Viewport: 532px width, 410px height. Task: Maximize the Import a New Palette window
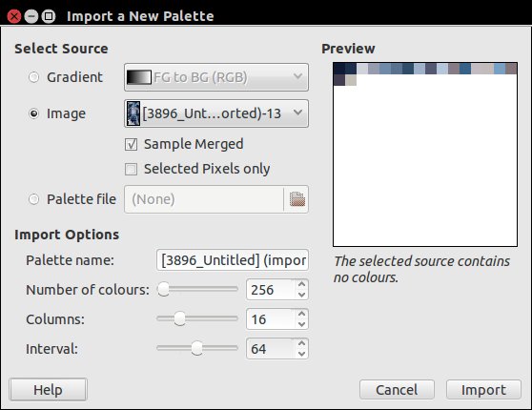pos(49,16)
